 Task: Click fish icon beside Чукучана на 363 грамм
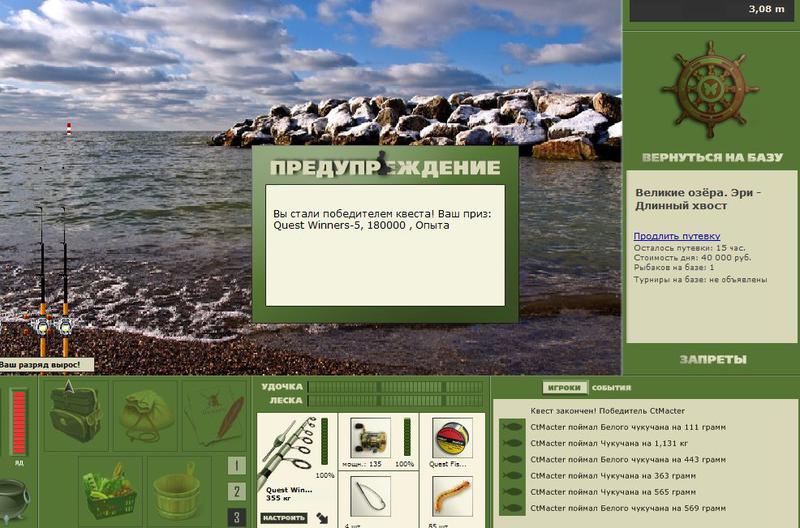[x=512, y=476]
